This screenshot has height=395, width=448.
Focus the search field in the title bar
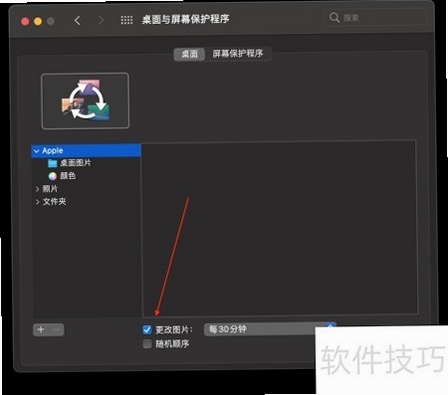(375, 17)
